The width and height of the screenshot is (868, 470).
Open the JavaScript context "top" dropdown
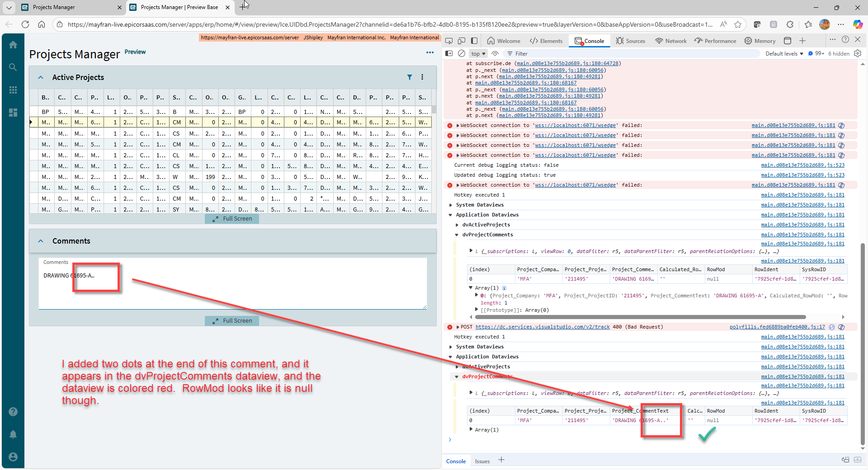click(478, 53)
